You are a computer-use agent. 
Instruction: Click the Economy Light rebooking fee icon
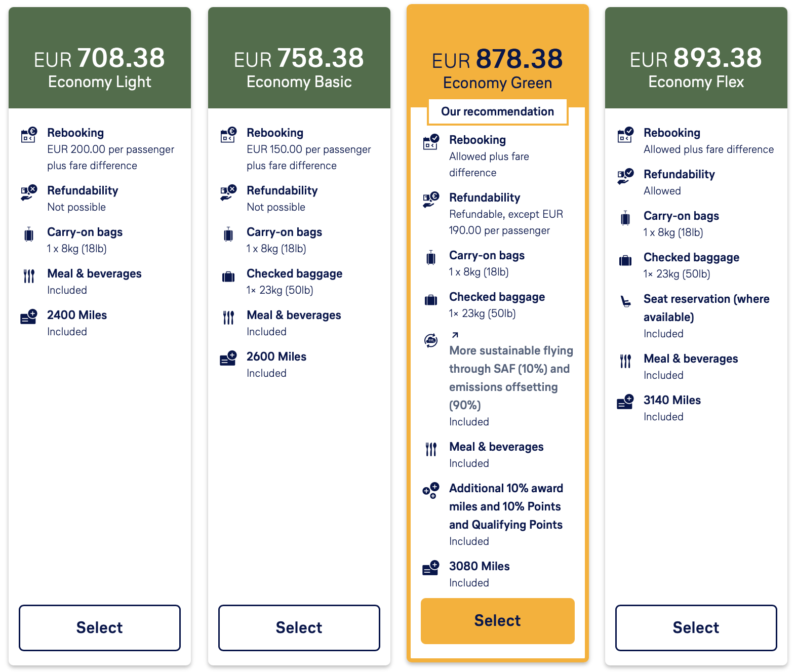29,135
